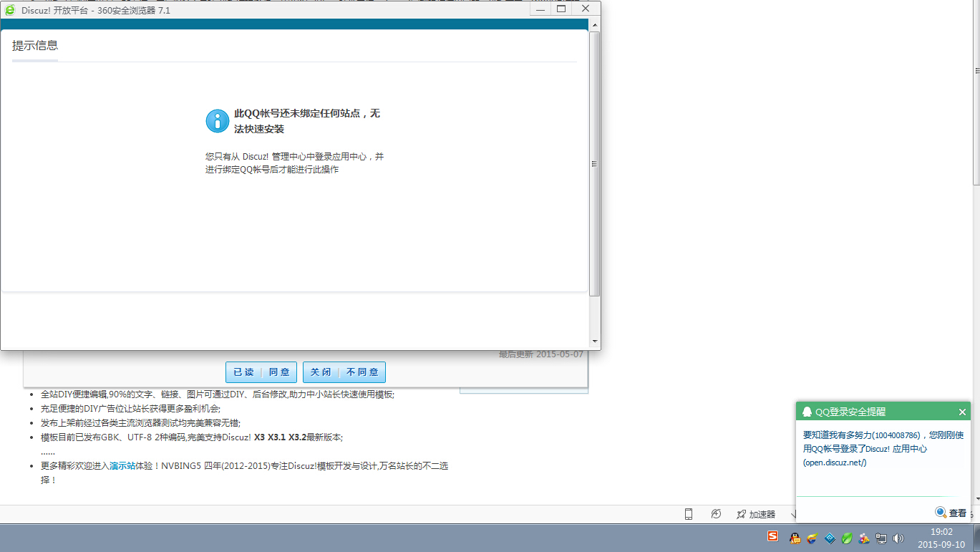The height and width of the screenshot is (552, 980).
Task: Click the main page scrollbar thumb at top right
Action: pyautogui.click(x=976, y=93)
